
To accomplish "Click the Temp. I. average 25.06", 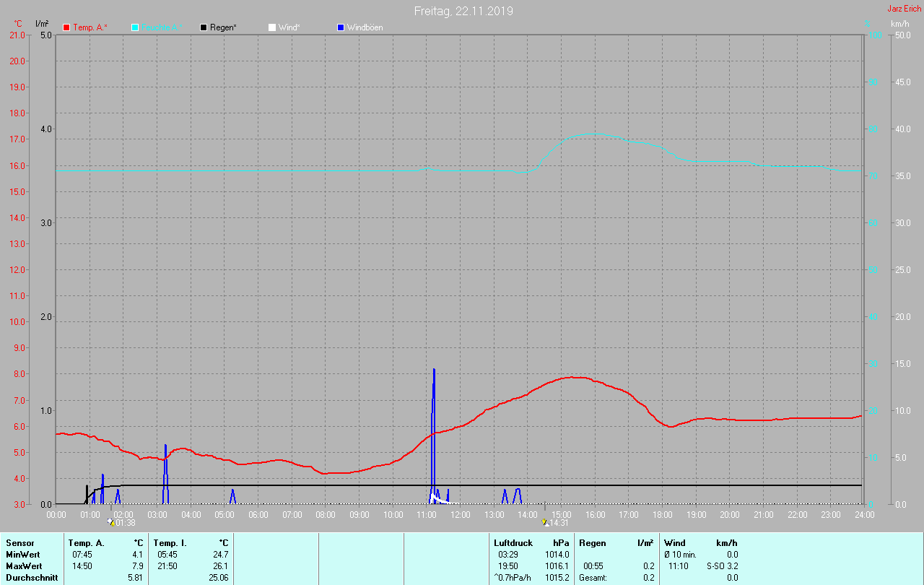I will point(218,578).
